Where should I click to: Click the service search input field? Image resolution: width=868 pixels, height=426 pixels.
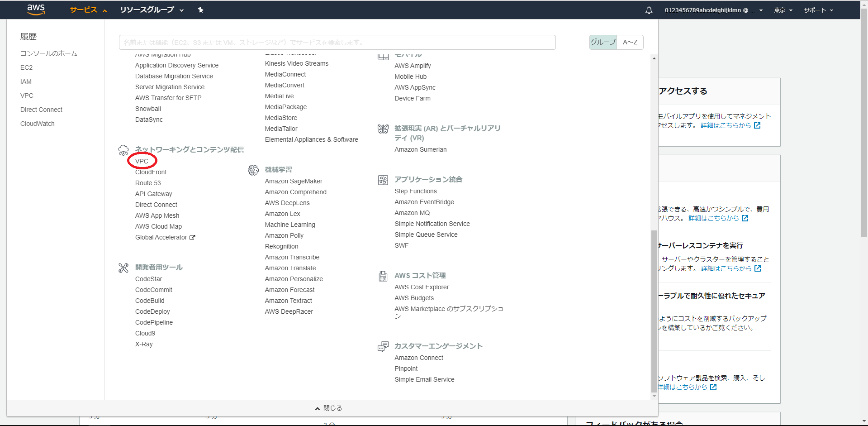[x=337, y=42]
